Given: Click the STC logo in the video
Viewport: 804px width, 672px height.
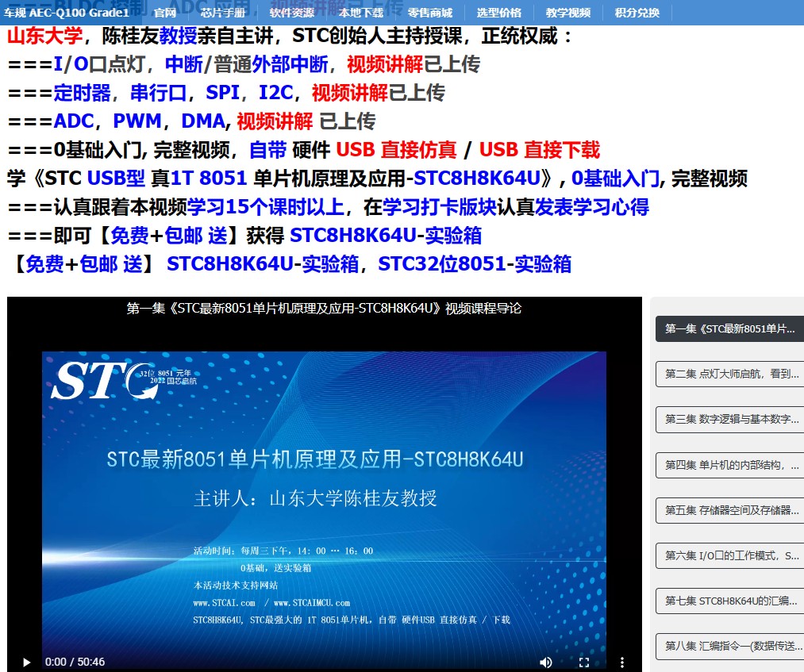Looking at the screenshot, I should [x=123, y=381].
